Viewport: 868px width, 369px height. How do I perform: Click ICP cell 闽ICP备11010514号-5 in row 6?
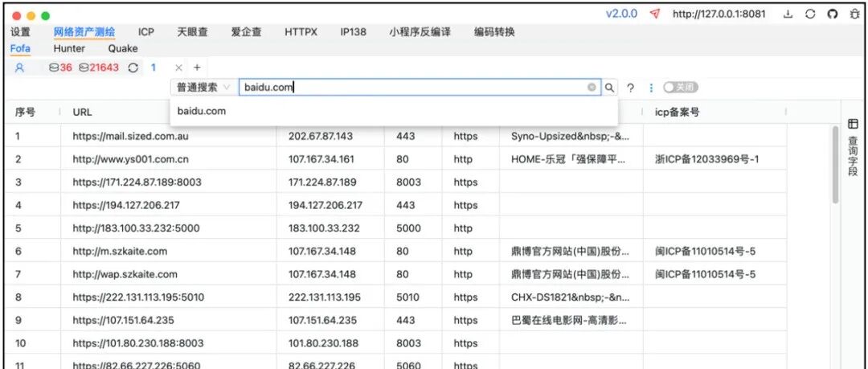(706, 252)
